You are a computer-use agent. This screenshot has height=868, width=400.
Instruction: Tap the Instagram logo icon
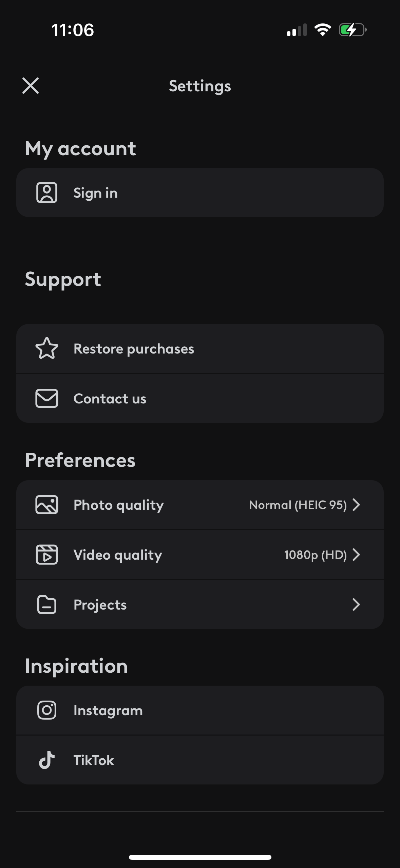pyautogui.click(x=47, y=710)
